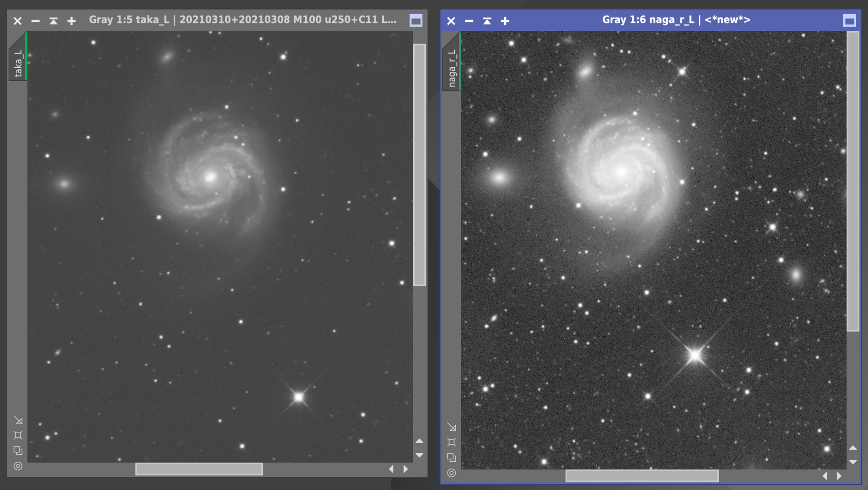Click vertical scrollbar thumb in naga_r_L window

click(x=853, y=181)
